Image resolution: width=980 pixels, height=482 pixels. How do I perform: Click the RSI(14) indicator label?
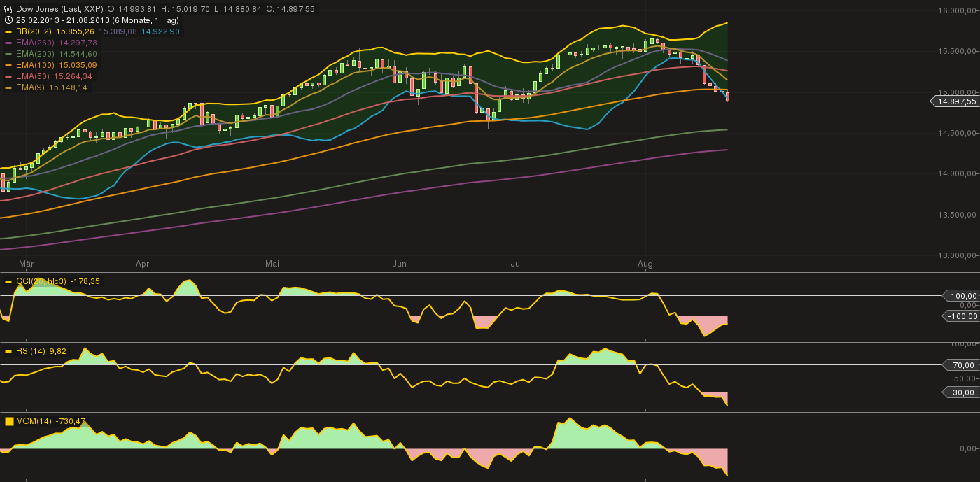pos(29,351)
